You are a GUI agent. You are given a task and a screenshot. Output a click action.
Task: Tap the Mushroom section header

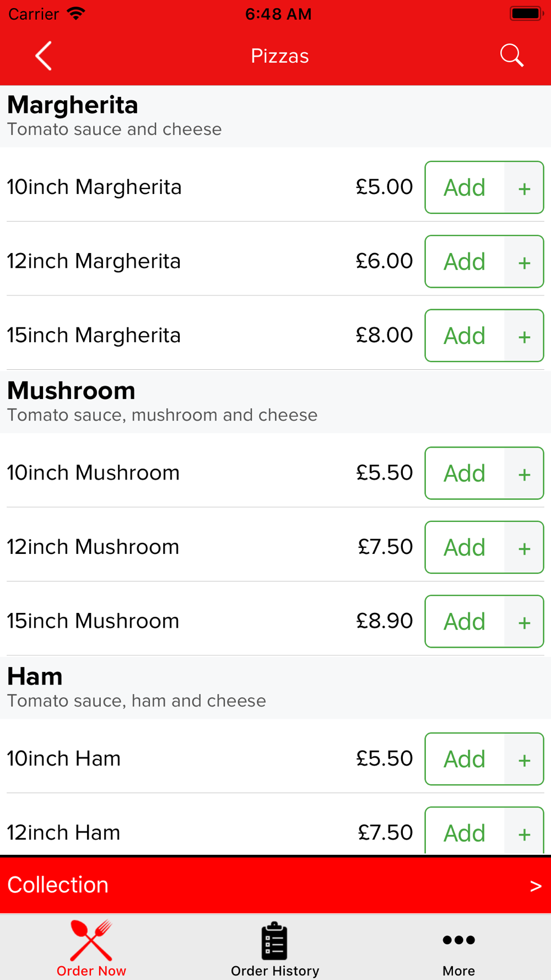[72, 391]
